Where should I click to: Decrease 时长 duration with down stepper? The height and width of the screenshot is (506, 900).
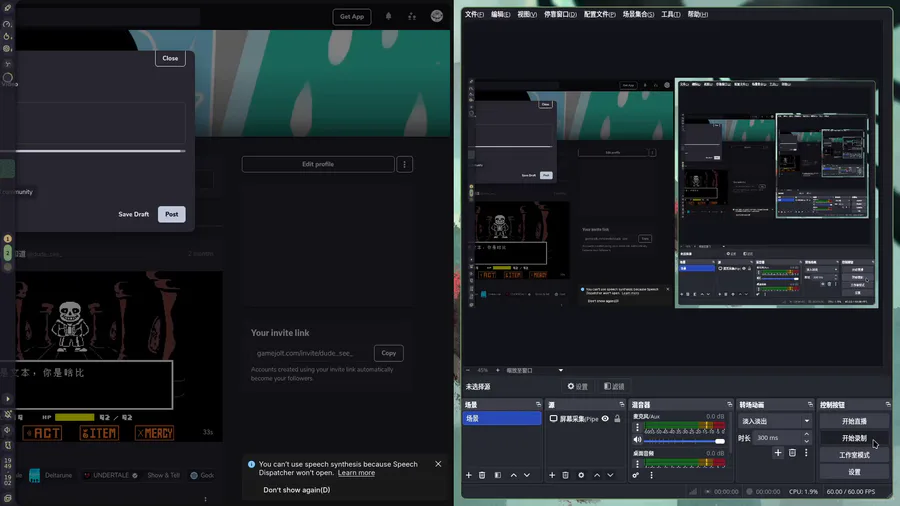pos(806,441)
